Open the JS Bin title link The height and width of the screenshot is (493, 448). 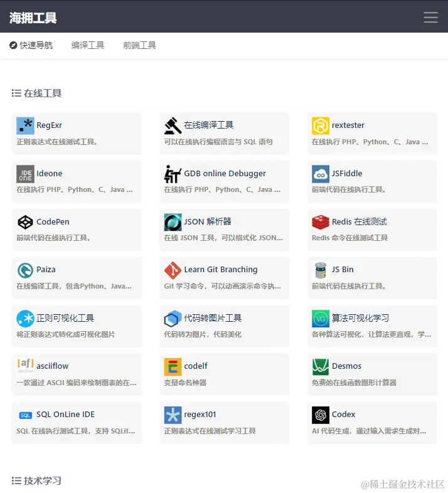click(x=343, y=270)
